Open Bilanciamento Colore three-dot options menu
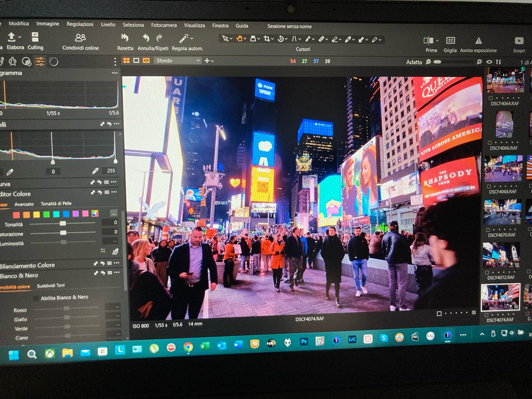Image resolution: width=532 pixels, height=399 pixels. click(116, 263)
